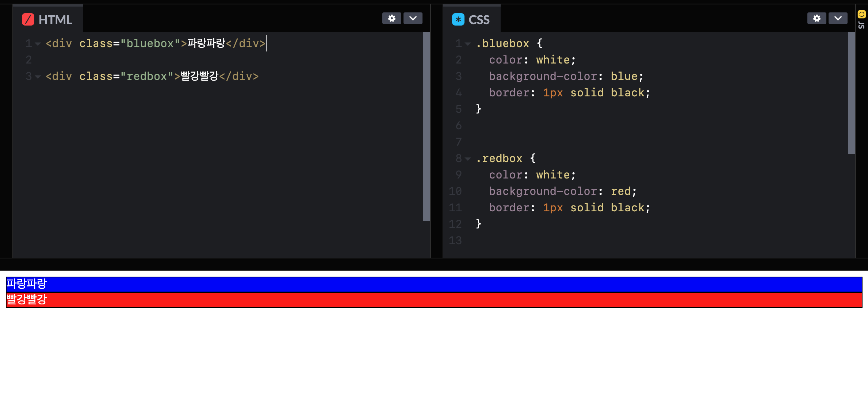The height and width of the screenshot is (396, 868).
Task: Click the background-color blue value in CSS
Action: (624, 76)
